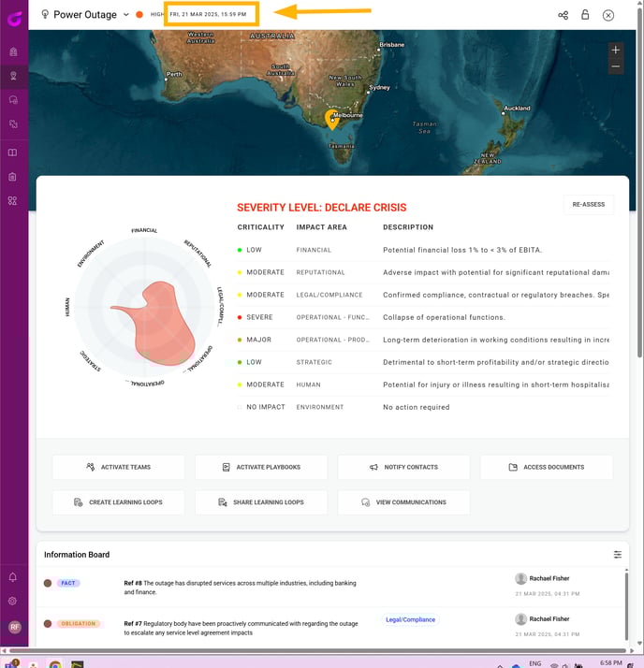Open the modules grid sidebar icon

(13, 200)
